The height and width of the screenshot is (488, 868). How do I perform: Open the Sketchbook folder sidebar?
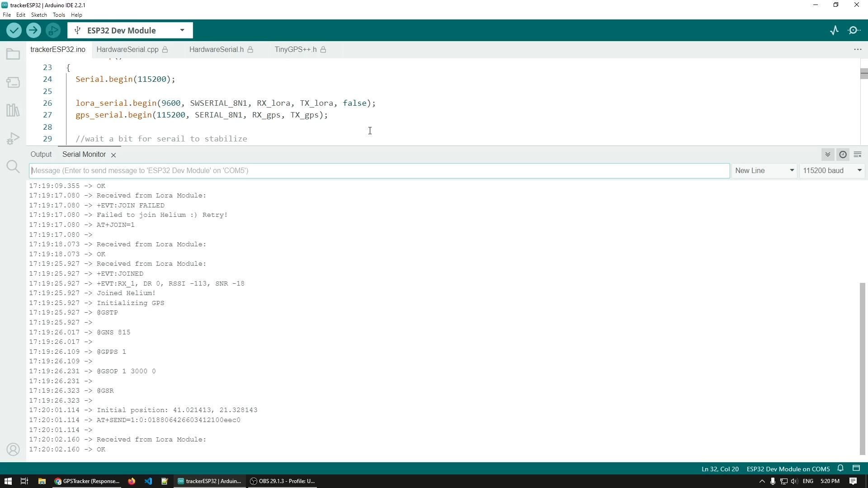[x=13, y=55]
